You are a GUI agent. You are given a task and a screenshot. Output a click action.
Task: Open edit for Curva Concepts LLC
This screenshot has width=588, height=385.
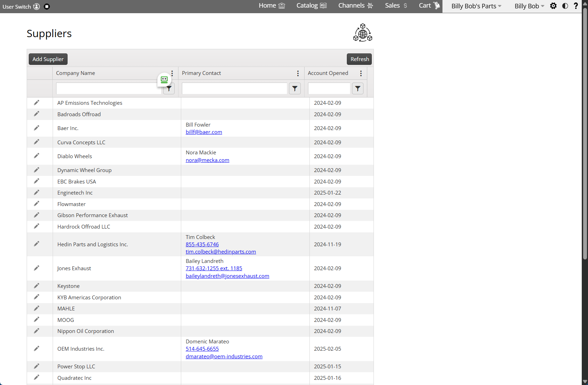pyautogui.click(x=36, y=142)
